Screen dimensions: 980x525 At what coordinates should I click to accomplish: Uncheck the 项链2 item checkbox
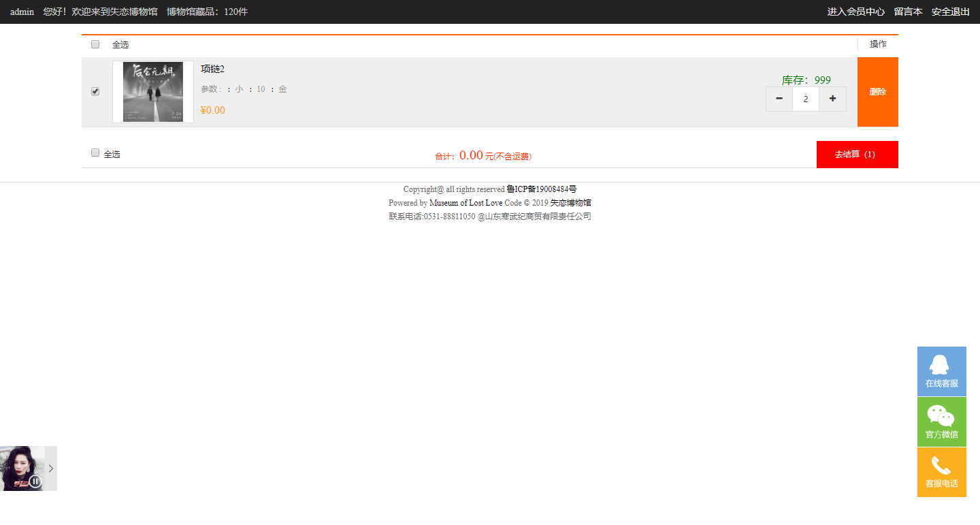95,91
